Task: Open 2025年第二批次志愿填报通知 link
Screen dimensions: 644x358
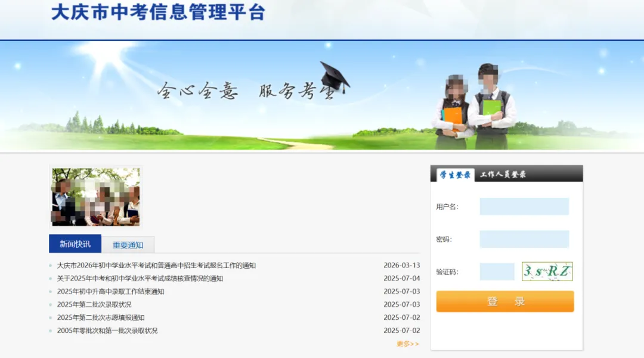Action: click(101, 317)
